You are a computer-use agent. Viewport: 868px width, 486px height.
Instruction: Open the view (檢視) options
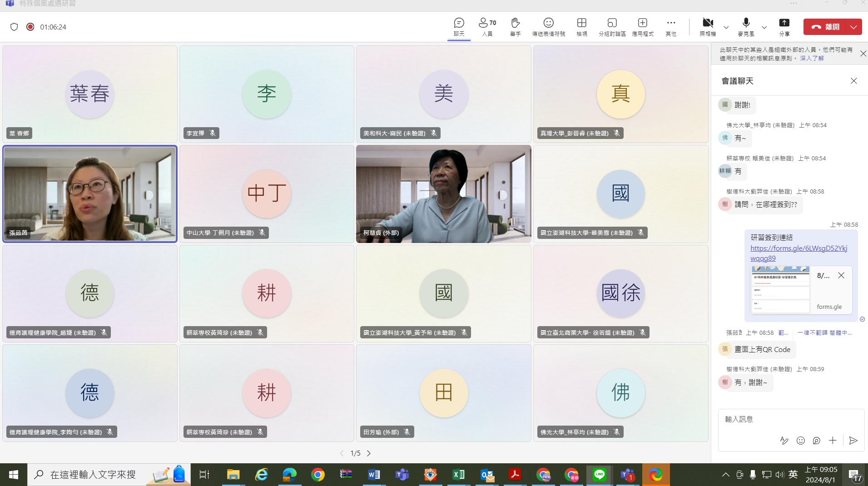581,27
